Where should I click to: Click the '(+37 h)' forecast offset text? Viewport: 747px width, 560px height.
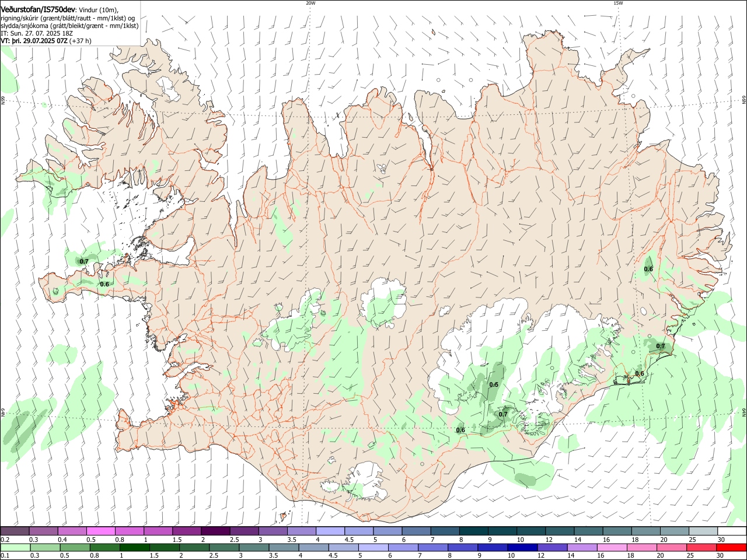(x=81, y=41)
